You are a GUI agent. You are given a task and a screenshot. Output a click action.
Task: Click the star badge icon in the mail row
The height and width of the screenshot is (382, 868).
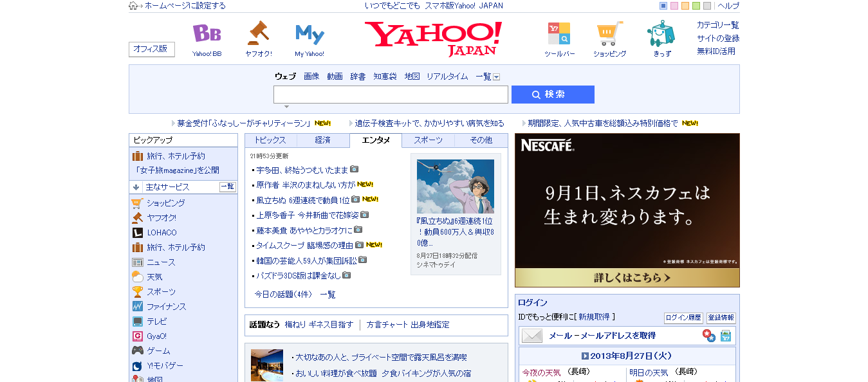[x=708, y=336]
